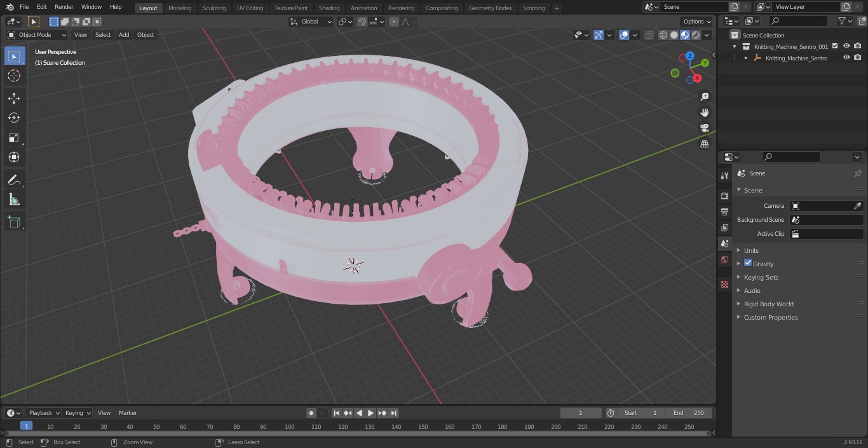
Task: Select the Annotate tool
Action: [14, 180]
